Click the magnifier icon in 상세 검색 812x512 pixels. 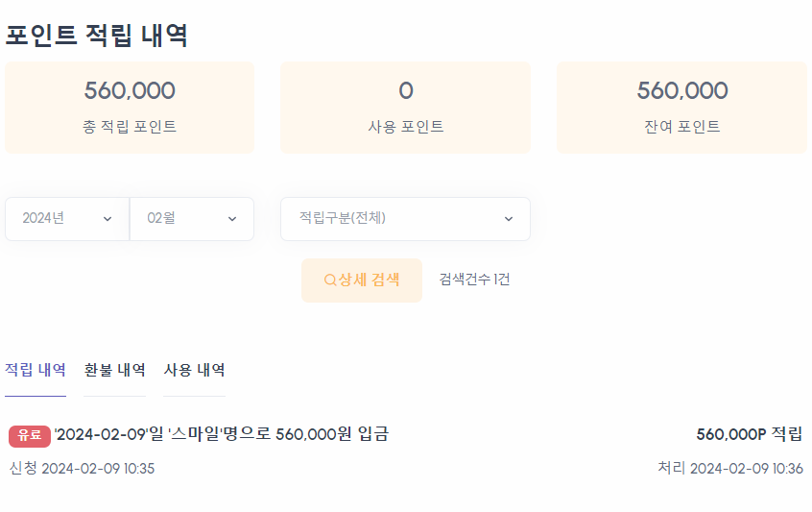pyautogui.click(x=330, y=280)
